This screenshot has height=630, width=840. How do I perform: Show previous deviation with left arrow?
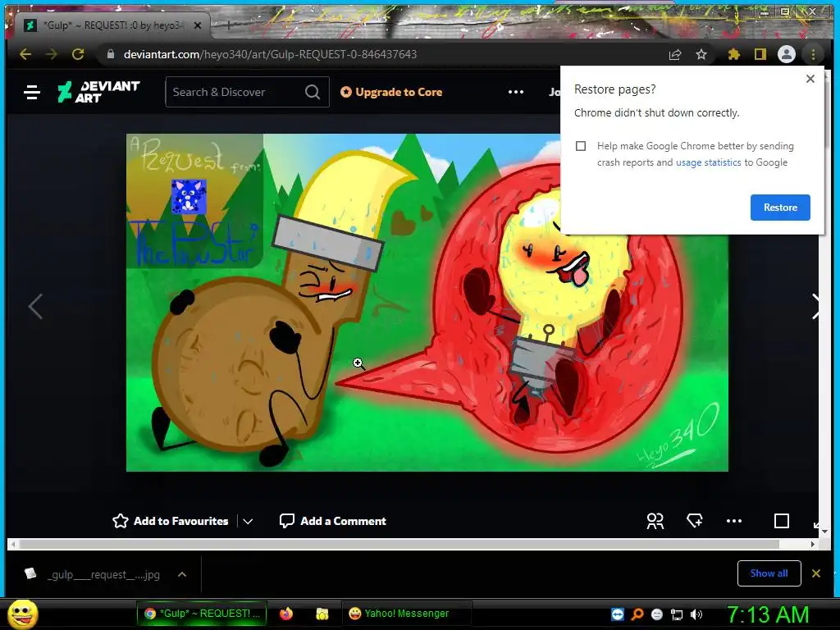click(x=35, y=307)
